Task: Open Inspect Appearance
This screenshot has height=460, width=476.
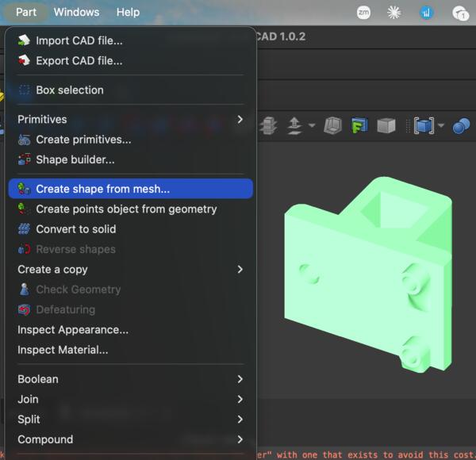Action: [x=131, y=330]
